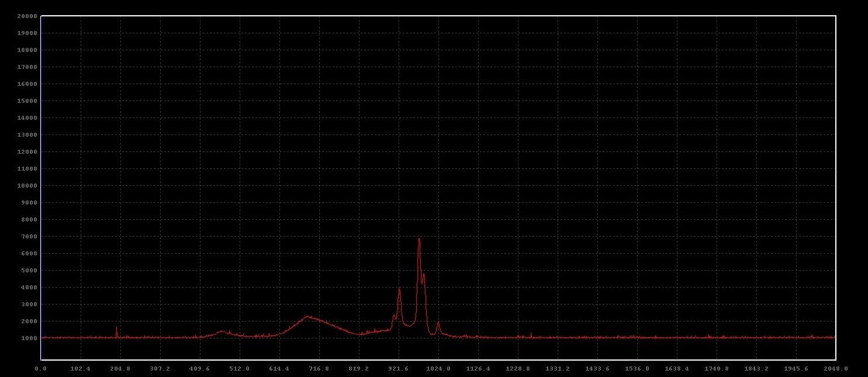Click the 2000 y-axis label
The height and width of the screenshot is (377, 868).
(29, 321)
